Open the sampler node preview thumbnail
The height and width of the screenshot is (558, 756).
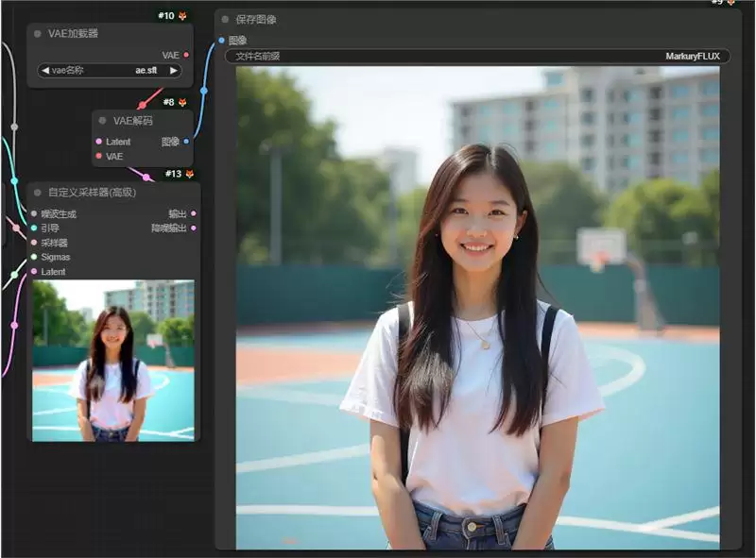pos(113,361)
